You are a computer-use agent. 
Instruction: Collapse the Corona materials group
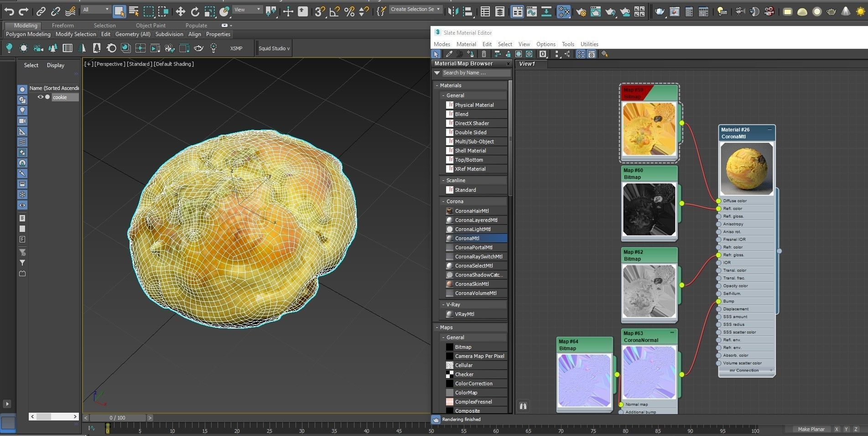(x=443, y=201)
